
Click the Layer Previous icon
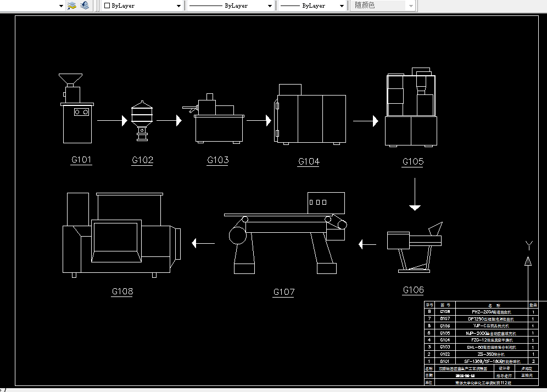point(85,5)
